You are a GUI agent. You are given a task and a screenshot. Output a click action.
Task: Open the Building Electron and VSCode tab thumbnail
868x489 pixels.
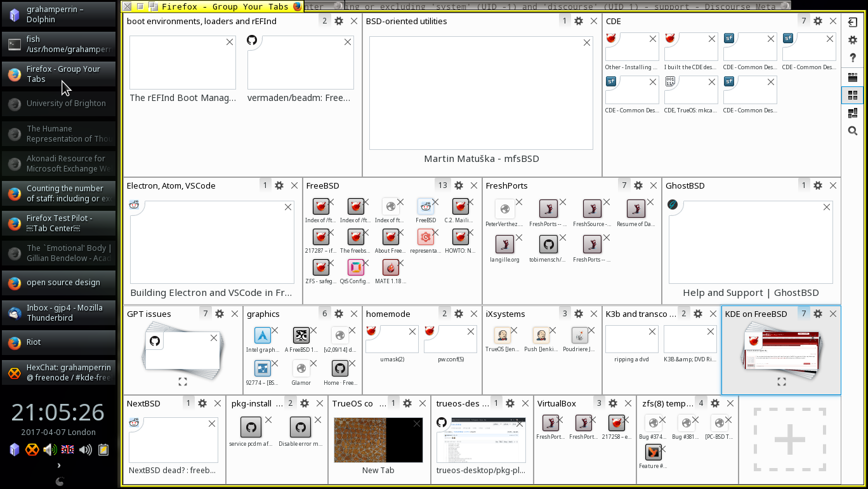[212, 242]
